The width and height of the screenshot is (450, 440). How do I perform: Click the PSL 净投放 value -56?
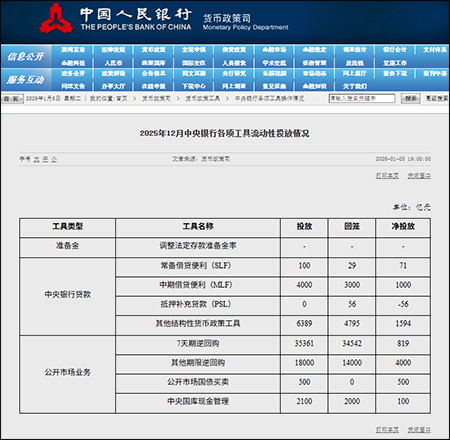tap(403, 304)
